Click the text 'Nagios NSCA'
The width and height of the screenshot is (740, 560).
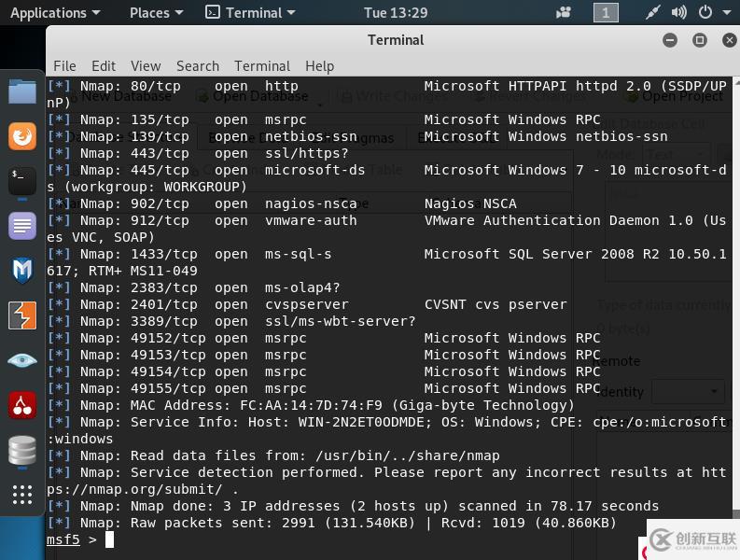470,203
